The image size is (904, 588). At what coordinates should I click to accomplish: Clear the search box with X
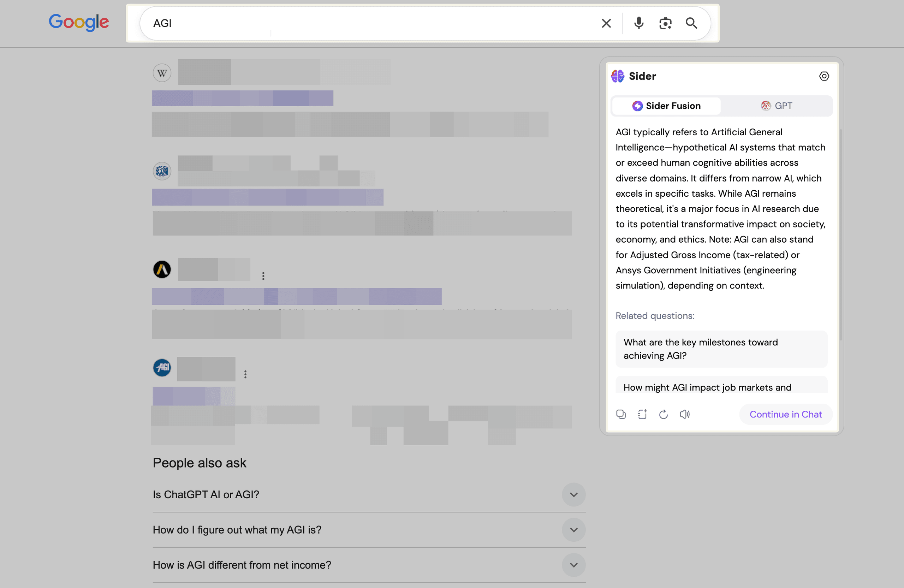(606, 24)
